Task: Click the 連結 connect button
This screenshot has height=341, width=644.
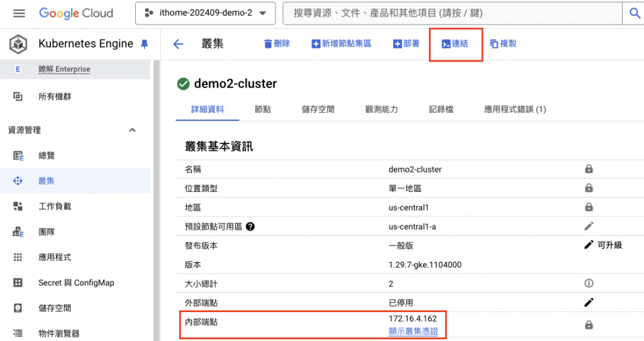Action: click(x=455, y=43)
